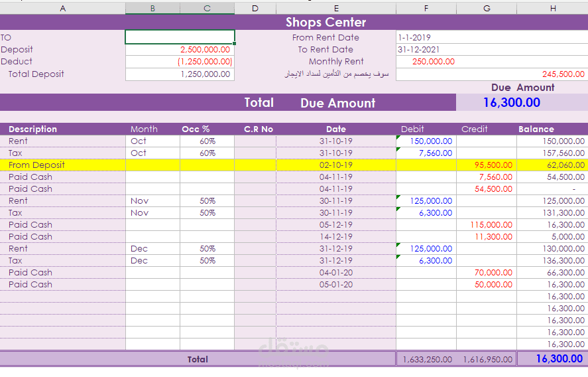
Task: Click the Description column heading
Action: pos(32,129)
